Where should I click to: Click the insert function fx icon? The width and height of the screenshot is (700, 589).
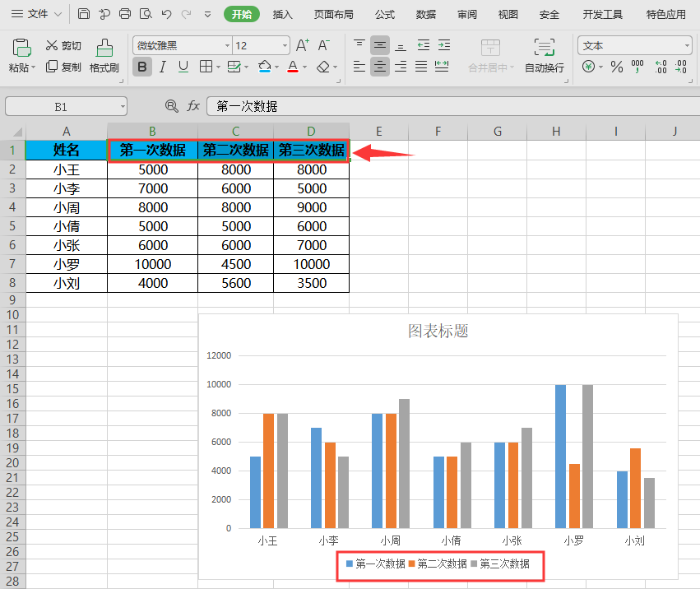click(193, 106)
